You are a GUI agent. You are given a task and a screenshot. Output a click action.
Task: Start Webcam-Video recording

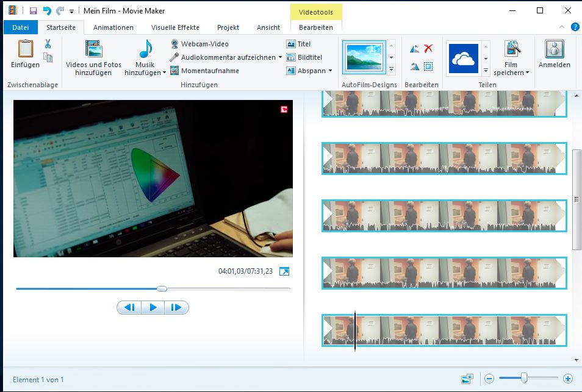click(x=199, y=44)
